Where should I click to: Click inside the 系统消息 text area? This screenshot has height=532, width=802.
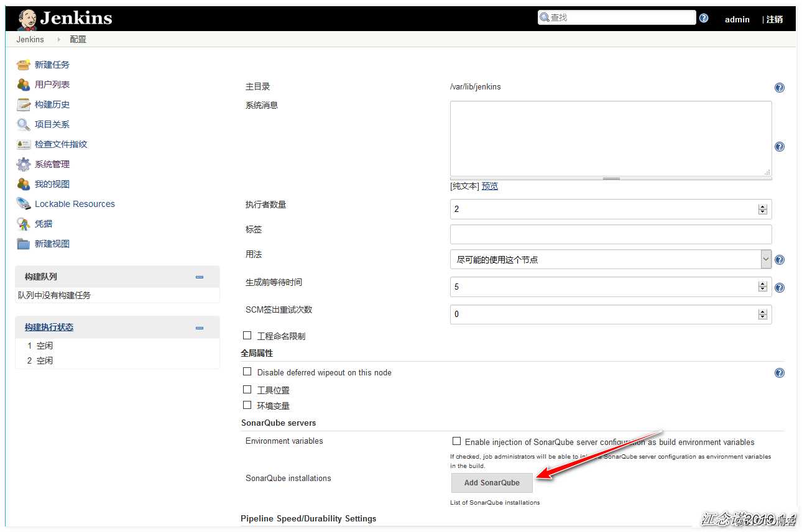(611, 139)
